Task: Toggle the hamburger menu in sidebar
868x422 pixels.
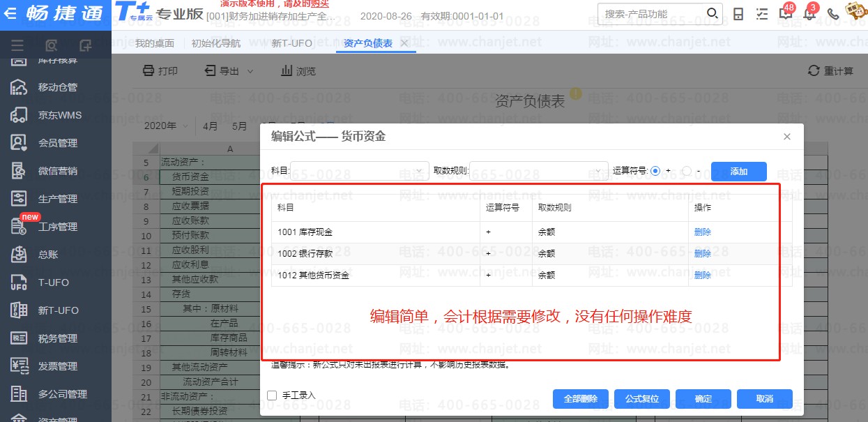Action: click(x=17, y=46)
